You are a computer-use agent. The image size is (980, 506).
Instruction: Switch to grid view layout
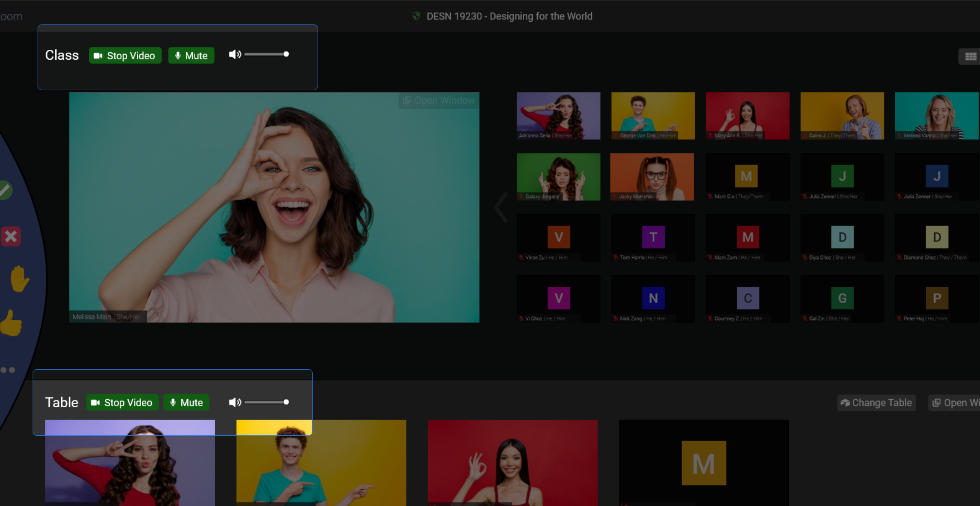click(x=970, y=56)
